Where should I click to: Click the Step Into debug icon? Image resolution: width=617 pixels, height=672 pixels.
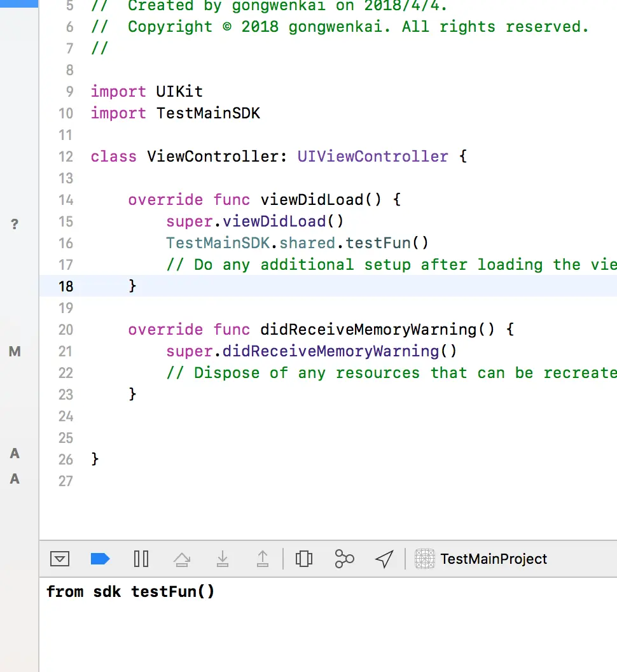pos(223,559)
